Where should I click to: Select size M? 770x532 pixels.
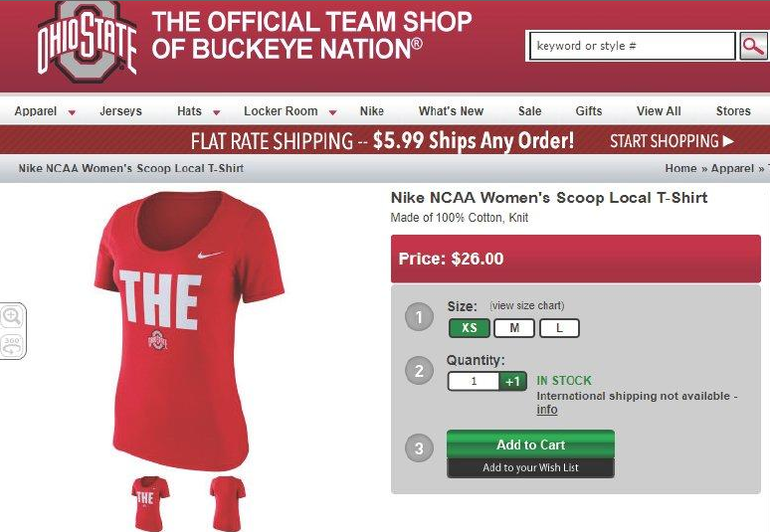point(514,328)
